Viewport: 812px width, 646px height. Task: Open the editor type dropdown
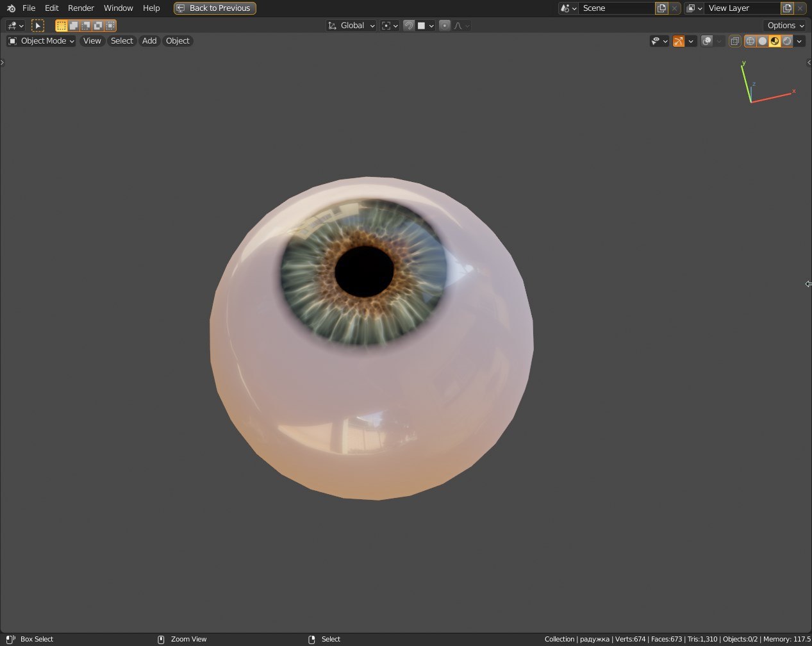pos(15,26)
